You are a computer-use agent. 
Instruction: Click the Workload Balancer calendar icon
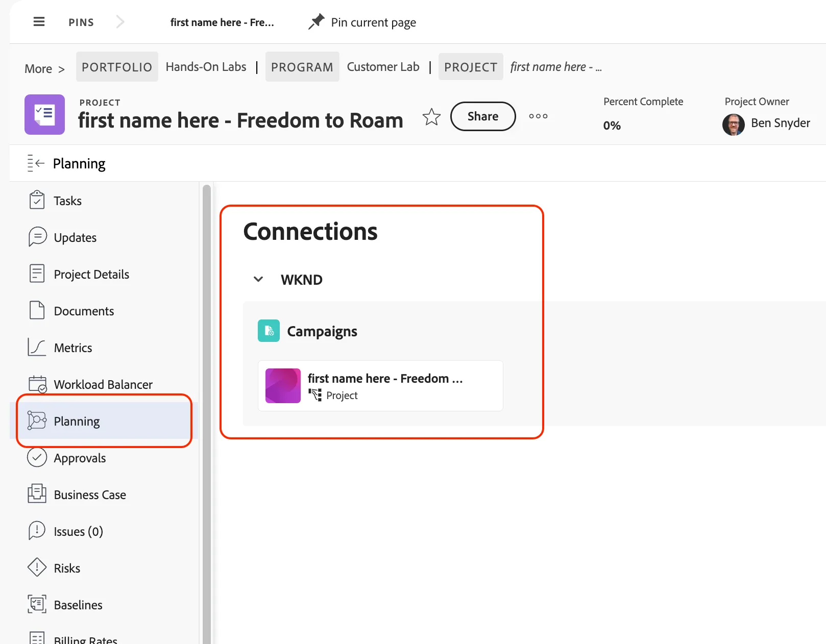click(38, 384)
